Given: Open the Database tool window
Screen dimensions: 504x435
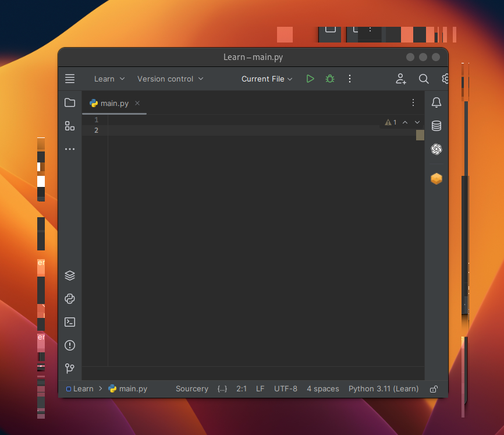Looking at the screenshot, I should pos(436,126).
